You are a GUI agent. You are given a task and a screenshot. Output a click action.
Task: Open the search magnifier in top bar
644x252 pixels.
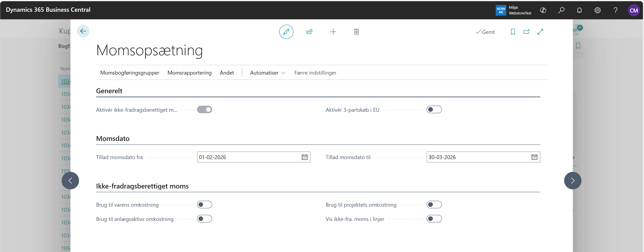click(561, 10)
